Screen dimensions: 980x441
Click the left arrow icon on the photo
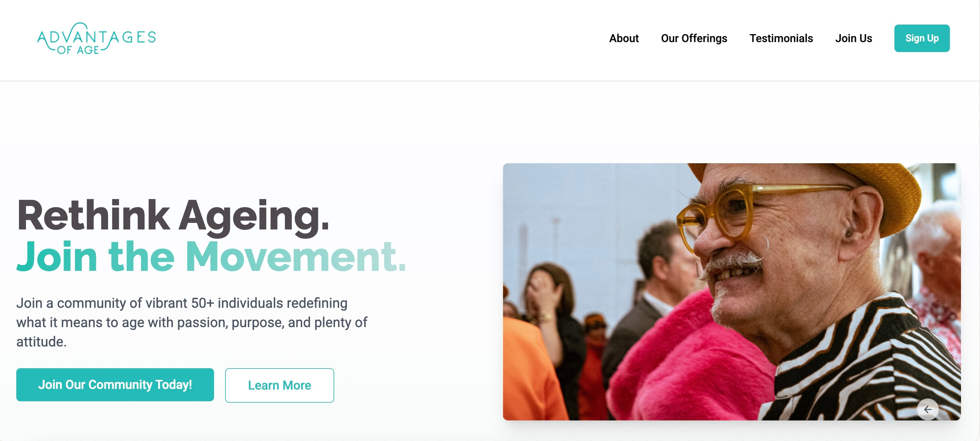click(928, 410)
